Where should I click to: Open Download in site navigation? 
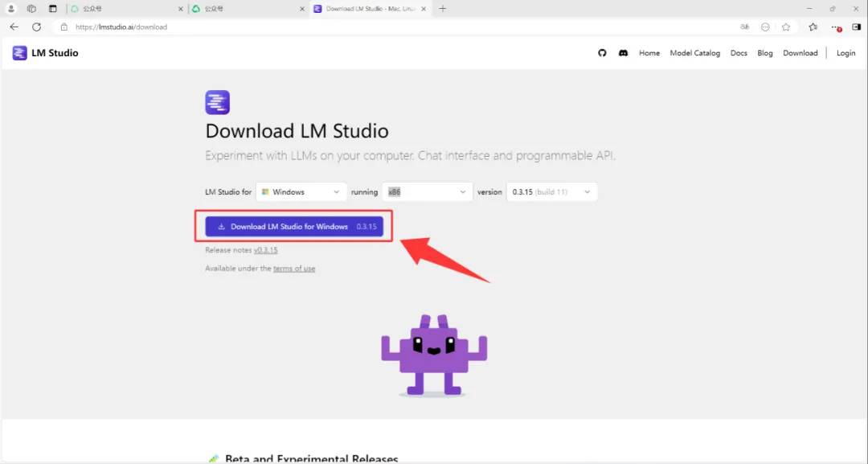coord(800,53)
